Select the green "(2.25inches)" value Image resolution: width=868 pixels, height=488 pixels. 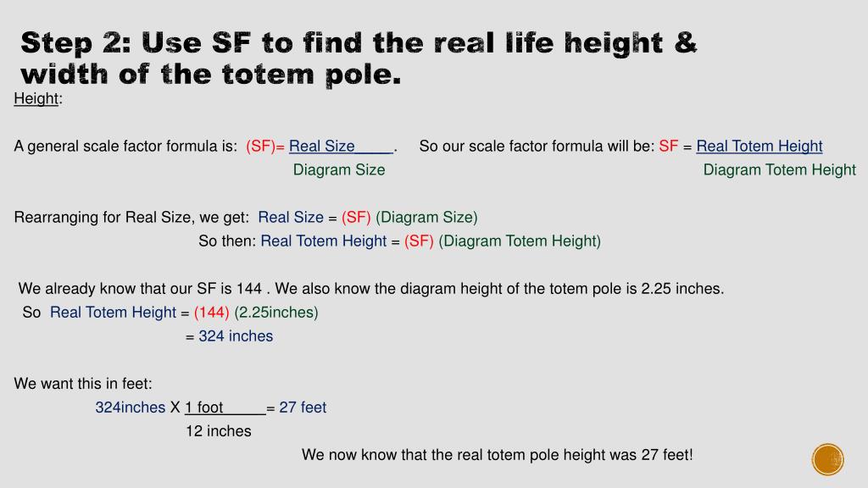276,313
